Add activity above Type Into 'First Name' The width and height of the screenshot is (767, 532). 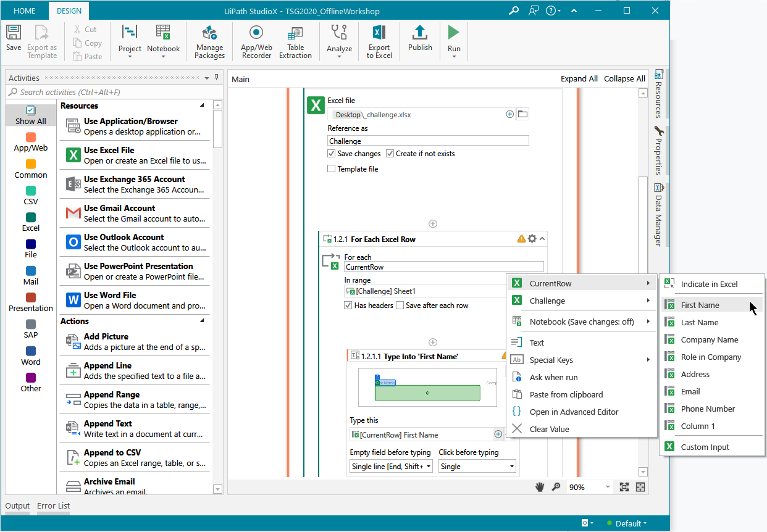433,342
